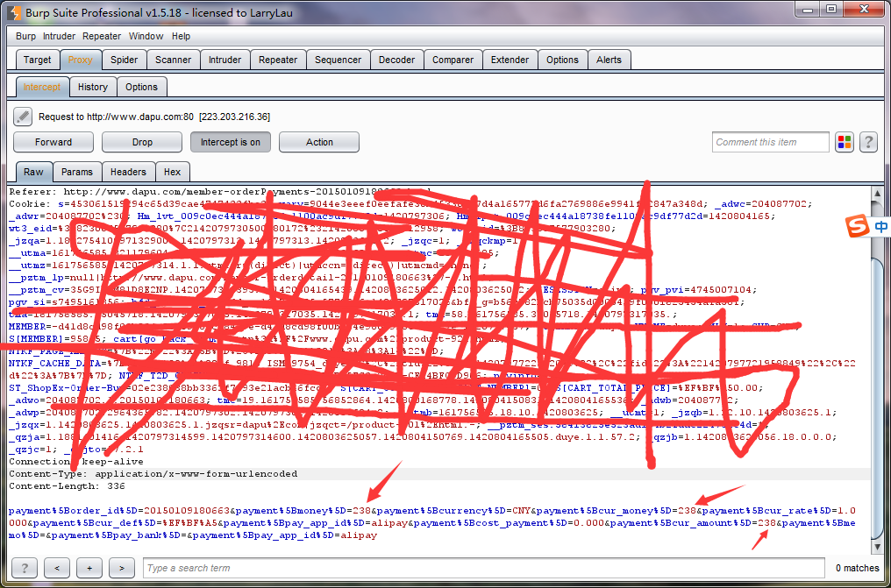Open the Scanner tab
This screenshot has width=891, height=588.
pyautogui.click(x=174, y=60)
